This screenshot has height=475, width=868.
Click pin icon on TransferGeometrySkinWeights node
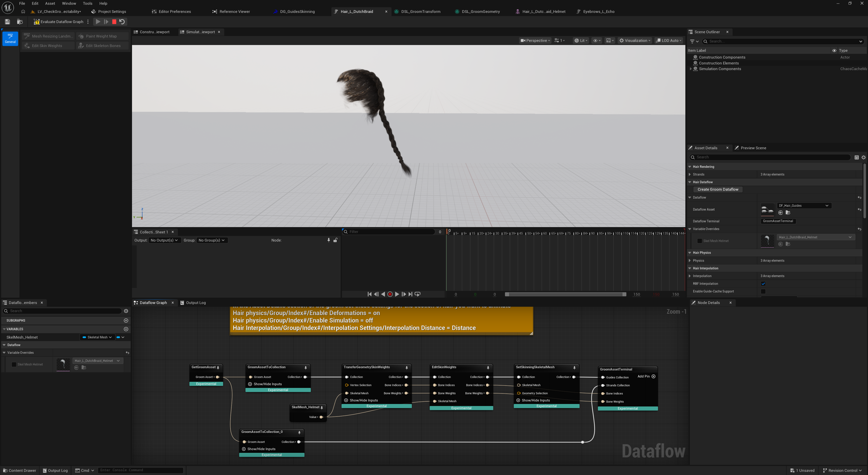click(406, 368)
